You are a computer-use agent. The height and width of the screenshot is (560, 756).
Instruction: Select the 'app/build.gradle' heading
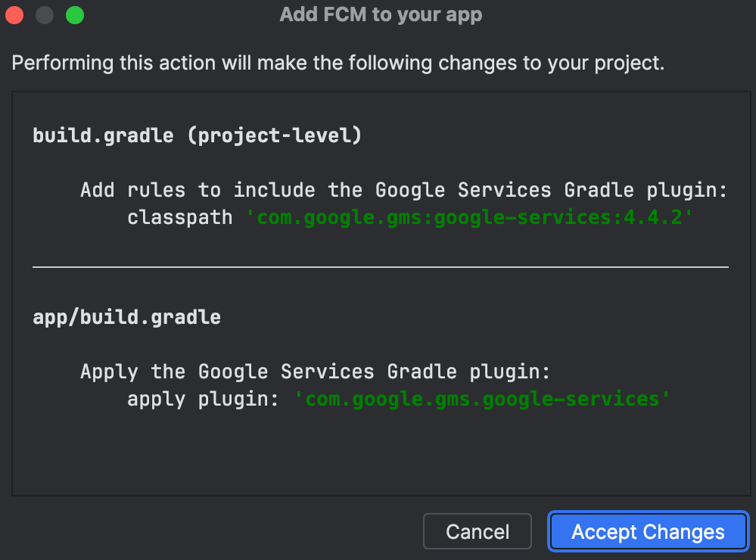click(127, 317)
